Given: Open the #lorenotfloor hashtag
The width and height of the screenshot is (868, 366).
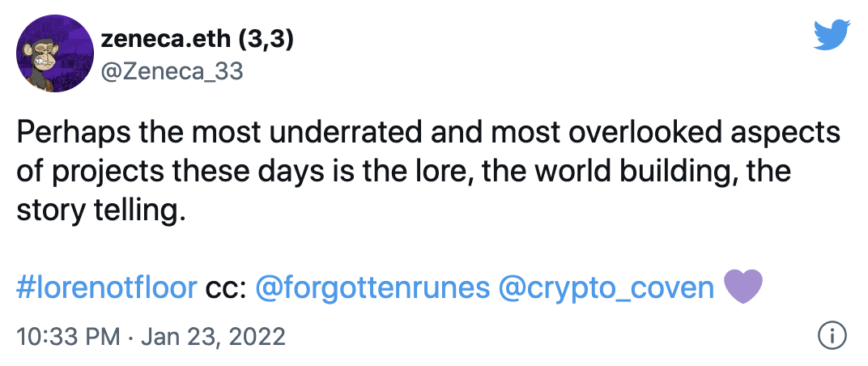Looking at the screenshot, I should (107, 287).
